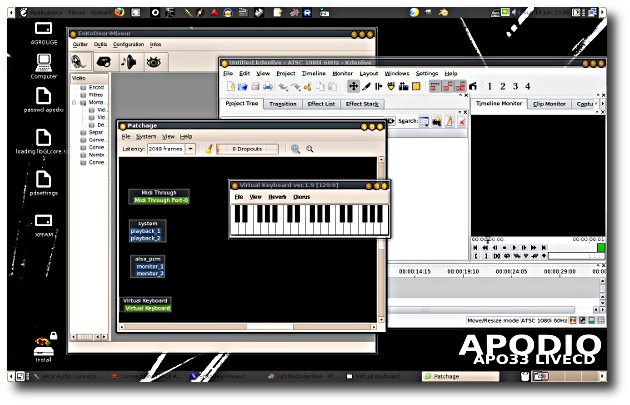Select the Filtres item in the Video tree

tap(92, 95)
